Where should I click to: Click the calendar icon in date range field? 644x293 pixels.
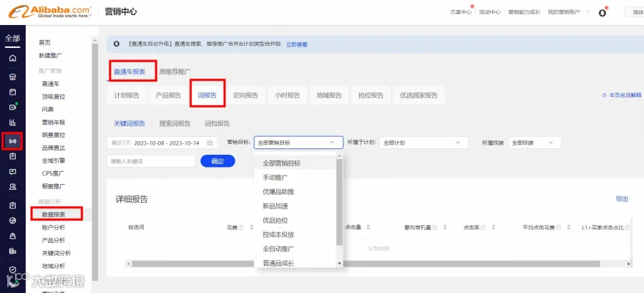[x=210, y=143]
